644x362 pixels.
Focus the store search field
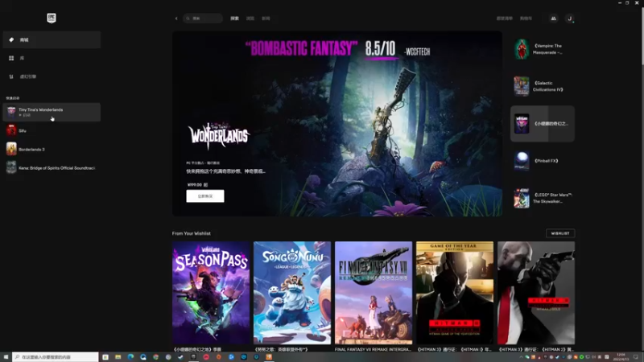coord(203,19)
